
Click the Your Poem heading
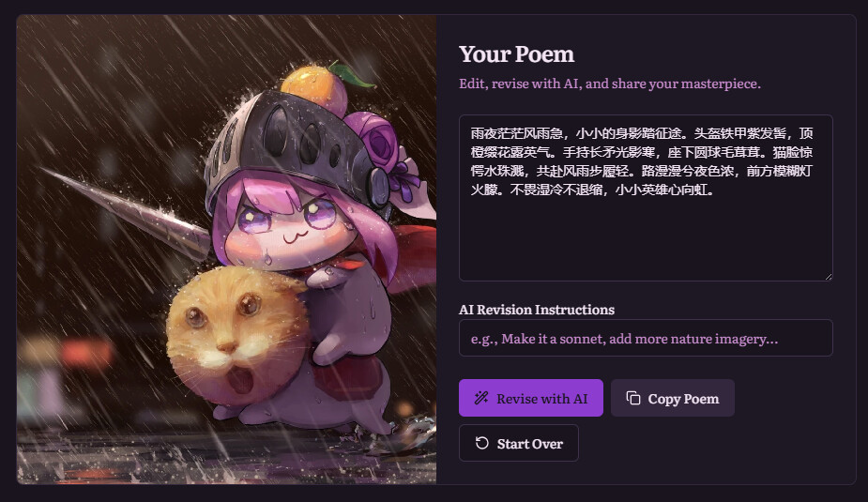[x=516, y=54]
